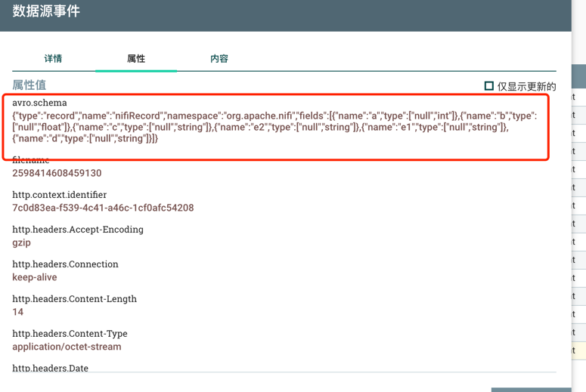Image resolution: width=586 pixels, height=392 pixels.
Task: Click the http.context.identifier attribute name
Action: (x=59, y=195)
